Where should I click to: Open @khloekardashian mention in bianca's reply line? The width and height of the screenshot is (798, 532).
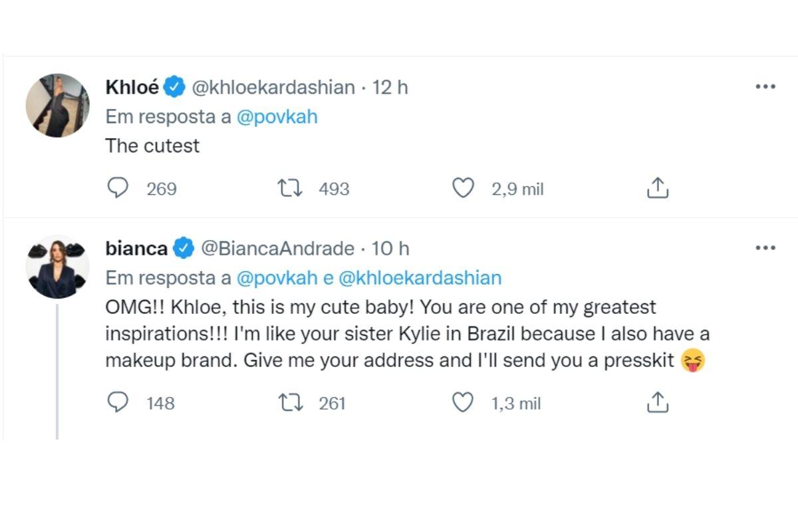pos(420,277)
